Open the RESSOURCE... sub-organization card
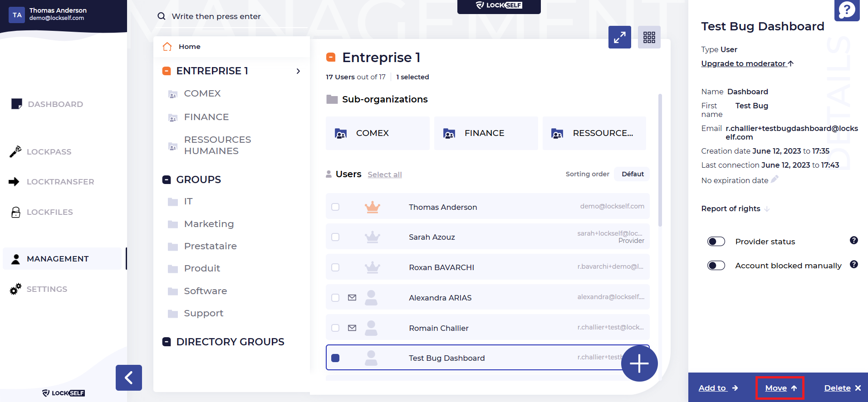This screenshot has width=868, height=402. (594, 133)
